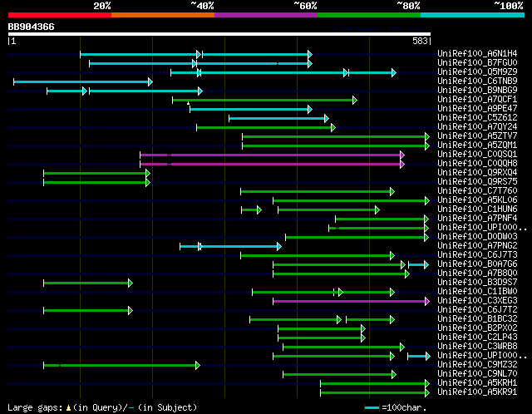Click the yellow query-gap marker on A7QCF1 row

[189, 103]
